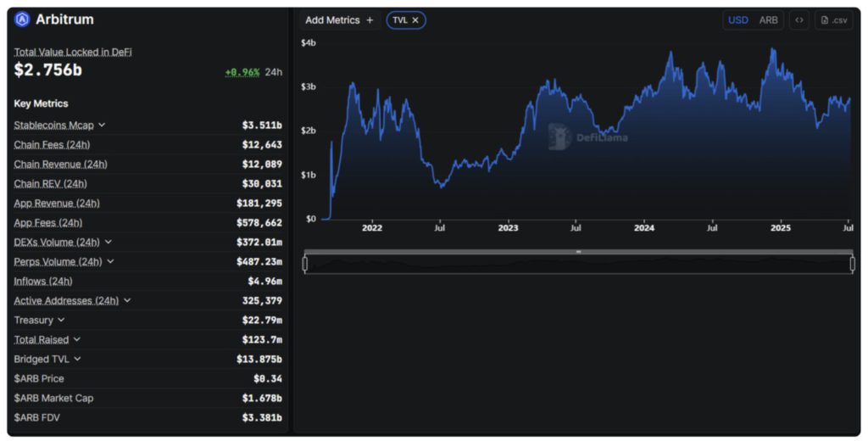This screenshot has height=441, width=868.
Task: Click the Chain REV (24h) label
Action: tap(50, 183)
